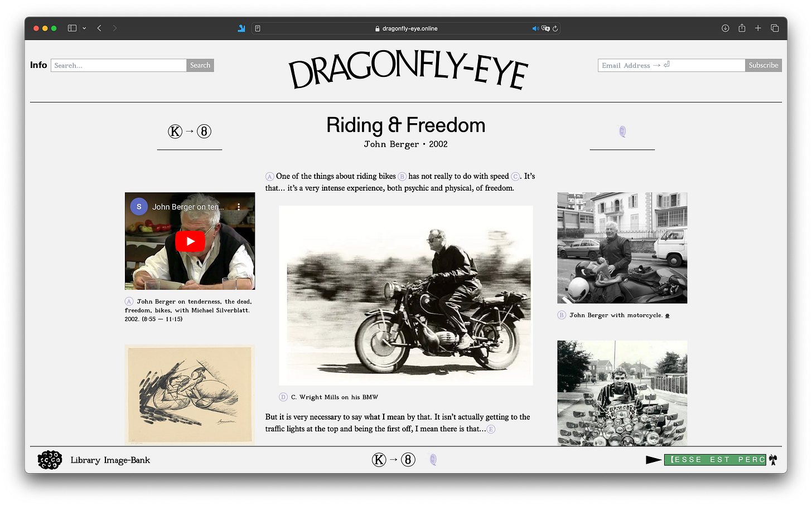Image resolution: width=812 pixels, height=506 pixels.
Task: Click the dragonfly-eye.online address bar
Action: (407, 28)
